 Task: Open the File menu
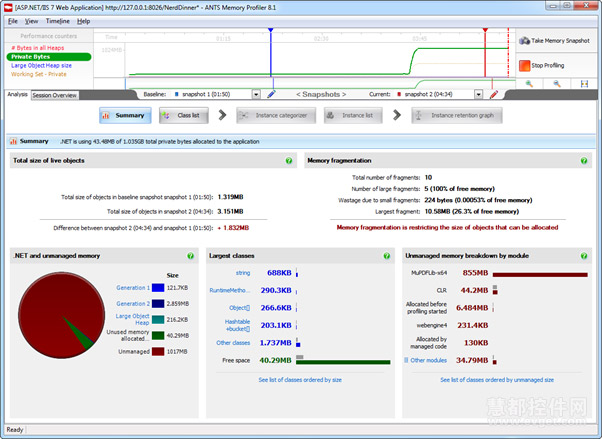coord(13,21)
